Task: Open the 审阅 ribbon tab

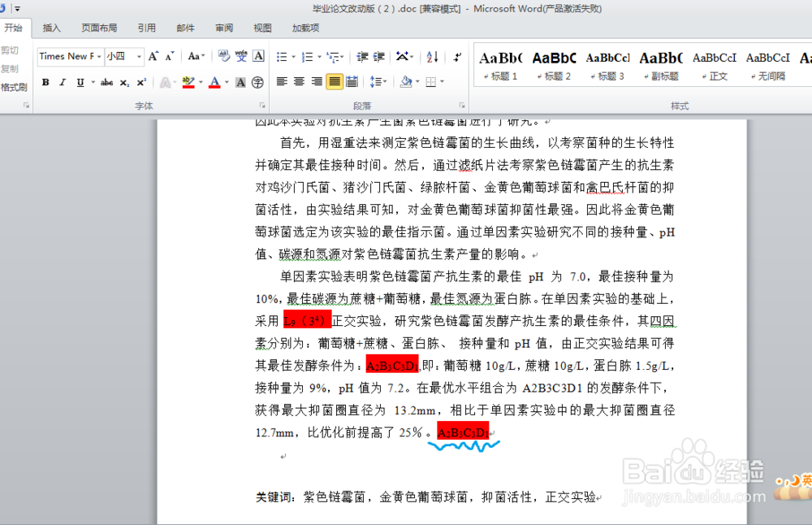Action: point(223,27)
